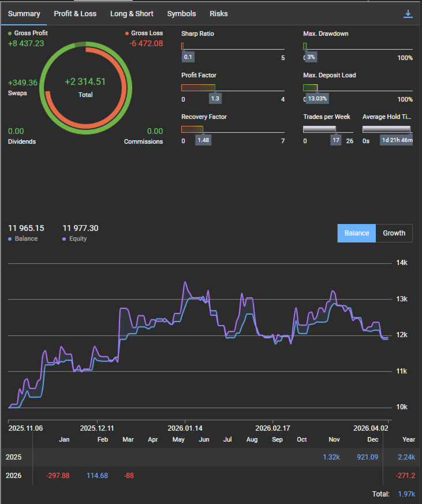The height and width of the screenshot is (504, 422).
Task: Click the Trades per Week 17 marker
Action: (336, 140)
